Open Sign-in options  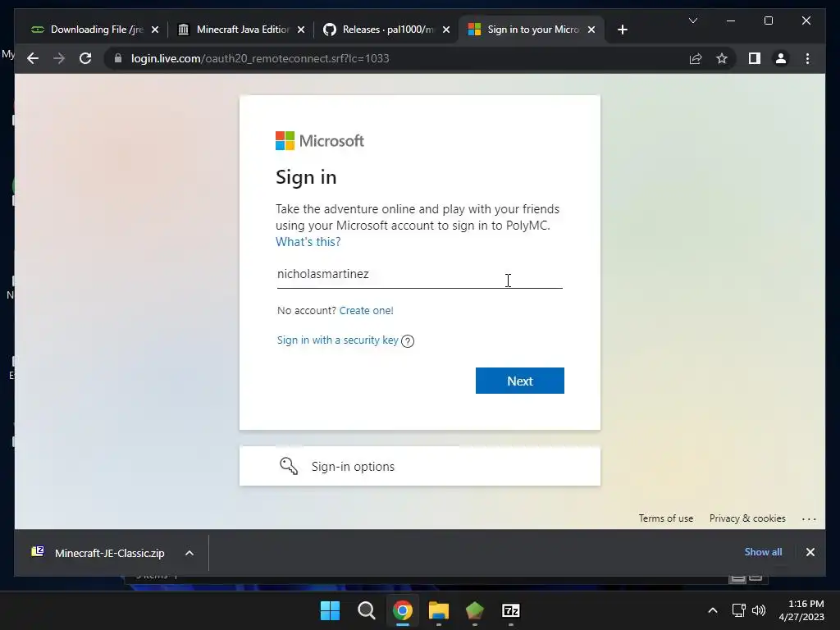click(419, 467)
